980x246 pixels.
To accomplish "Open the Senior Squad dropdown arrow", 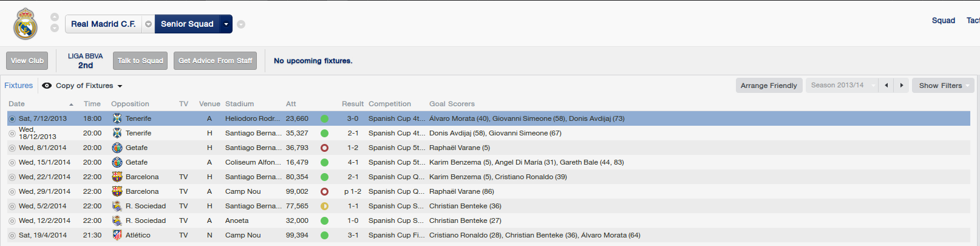I will pos(226,24).
